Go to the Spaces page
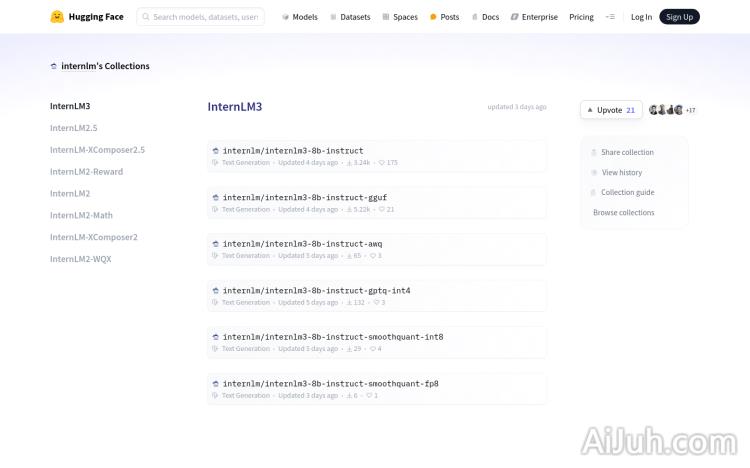The width and height of the screenshot is (750, 468). (x=400, y=17)
